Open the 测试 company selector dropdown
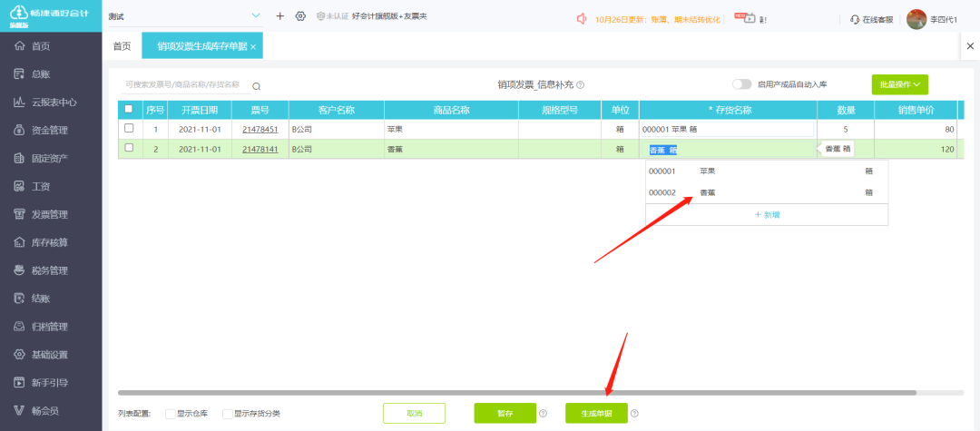 255,16
